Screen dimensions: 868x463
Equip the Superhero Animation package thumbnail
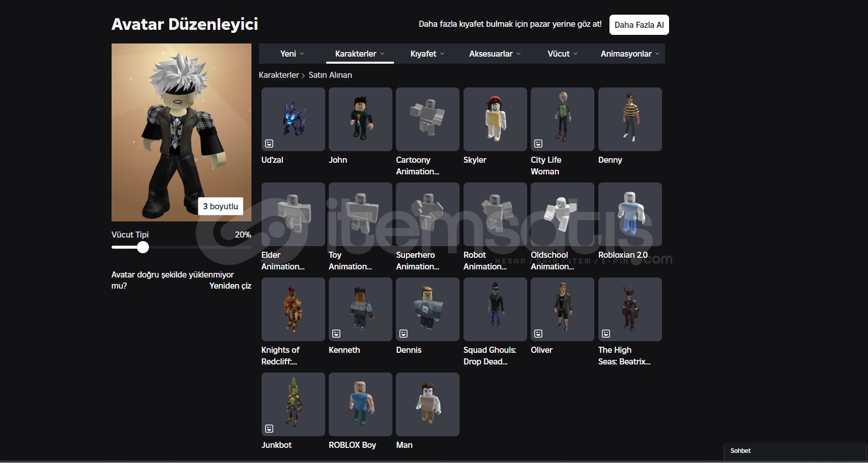428,214
